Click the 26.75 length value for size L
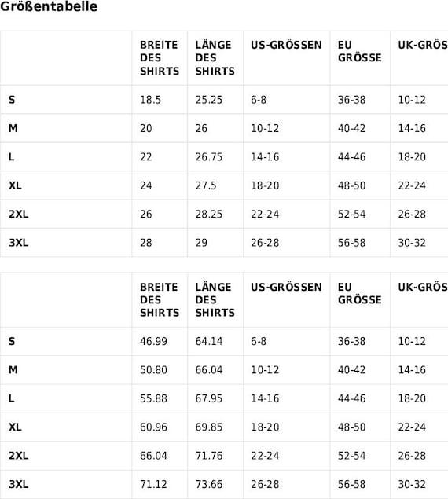Image resolution: width=448 pixels, height=499 pixels. tap(209, 157)
